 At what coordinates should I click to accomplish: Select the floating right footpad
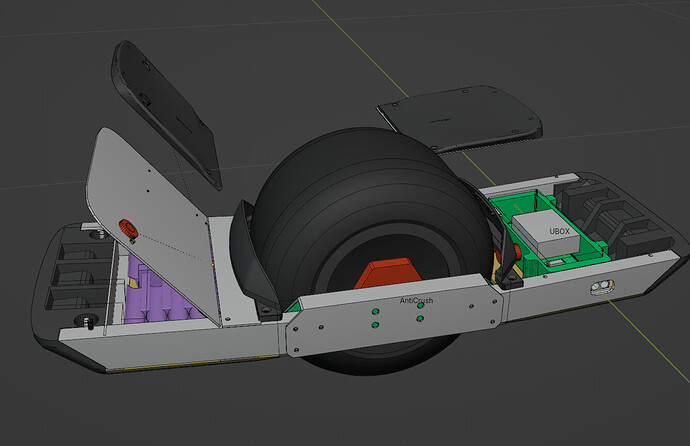click(460, 117)
